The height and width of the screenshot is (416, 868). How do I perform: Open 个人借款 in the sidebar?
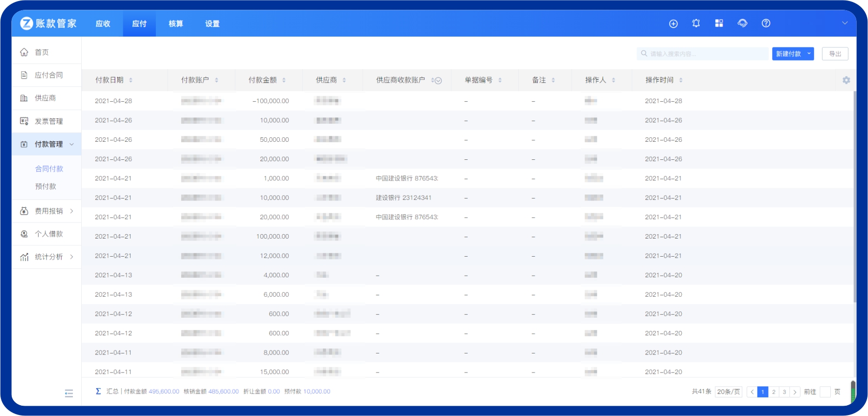(46, 234)
